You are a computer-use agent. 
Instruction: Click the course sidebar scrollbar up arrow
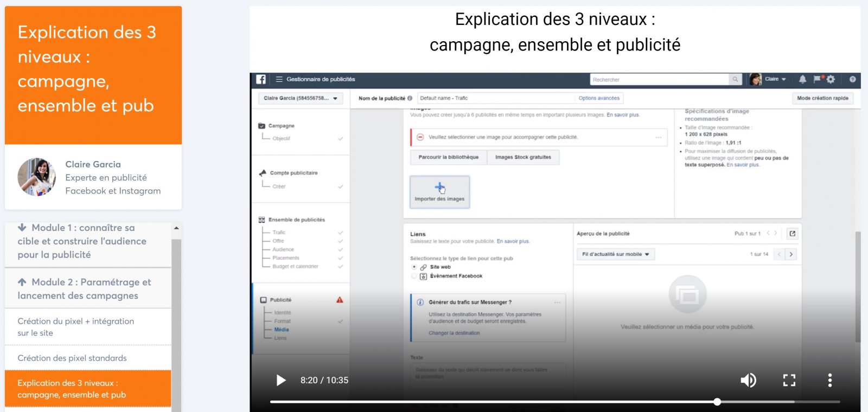tap(176, 228)
